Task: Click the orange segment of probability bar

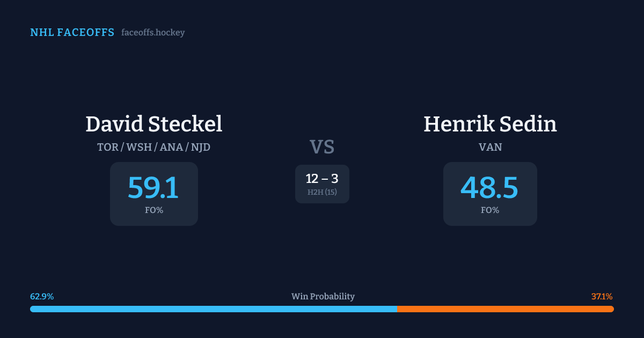Action: [505, 309]
